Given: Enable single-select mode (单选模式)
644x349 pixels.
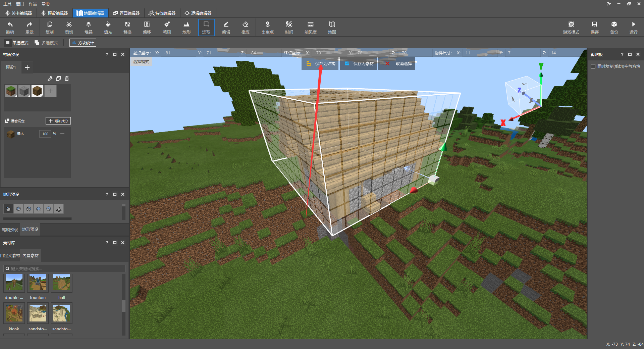Looking at the screenshot, I should (x=17, y=43).
